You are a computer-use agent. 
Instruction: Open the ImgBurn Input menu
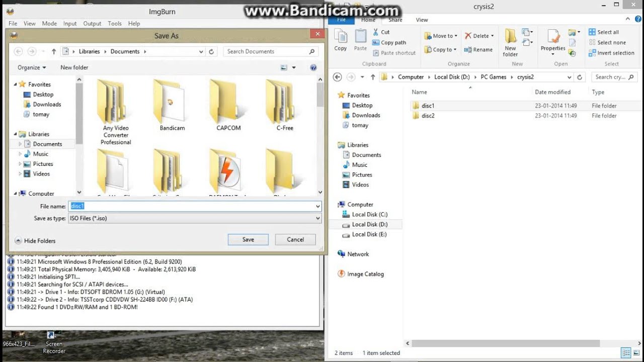click(70, 24)
